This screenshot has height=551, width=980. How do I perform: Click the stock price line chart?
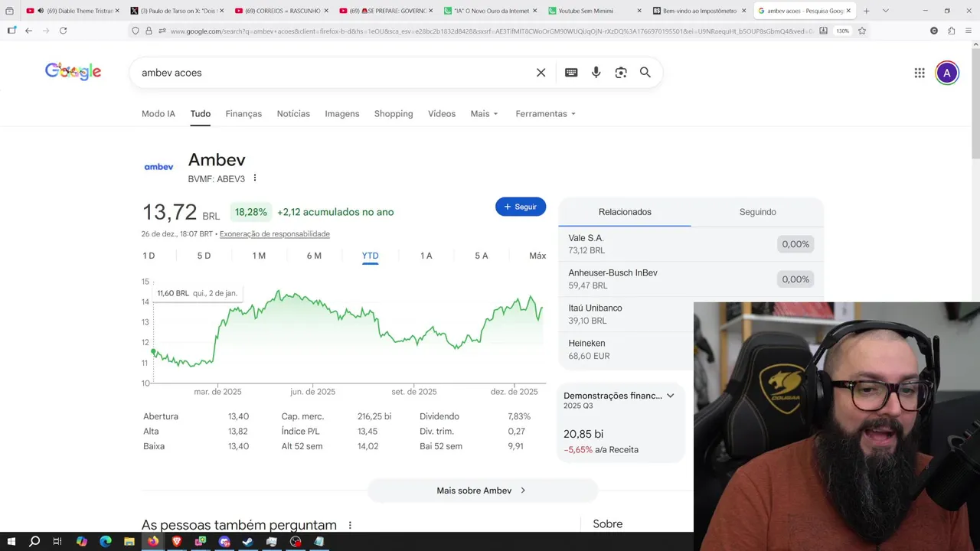point(348,331)
